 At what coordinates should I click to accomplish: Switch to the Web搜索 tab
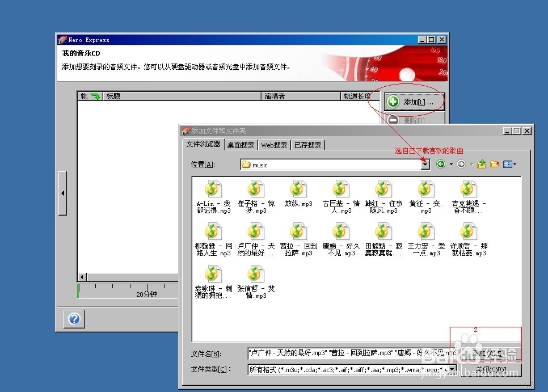click(274, 144)
